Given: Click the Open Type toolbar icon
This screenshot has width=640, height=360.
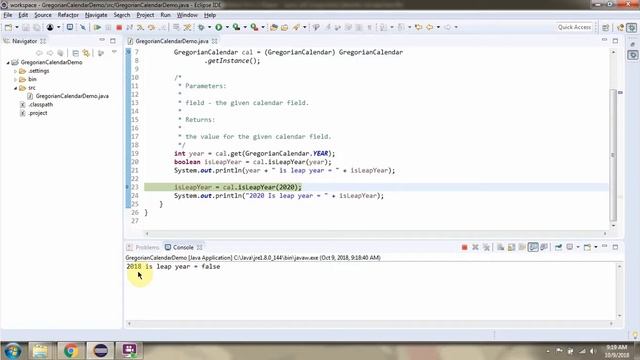Looking at the screenshot, I should (274, 27).
